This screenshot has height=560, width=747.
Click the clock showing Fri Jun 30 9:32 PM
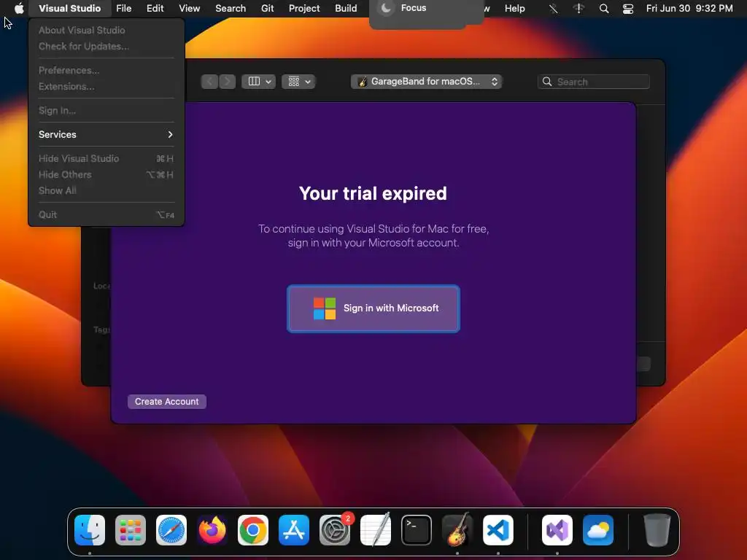coord(689,9)
